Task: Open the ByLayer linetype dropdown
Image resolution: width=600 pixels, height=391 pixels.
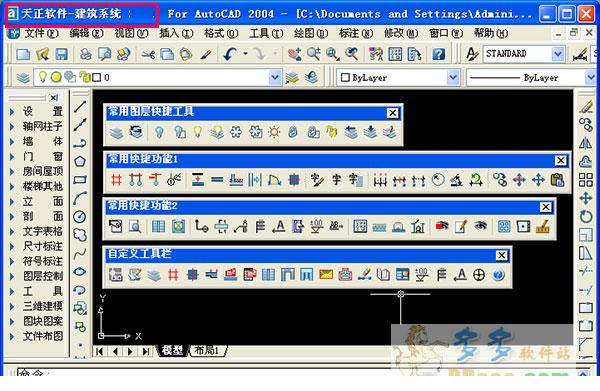Action: [x=590, y=78]
